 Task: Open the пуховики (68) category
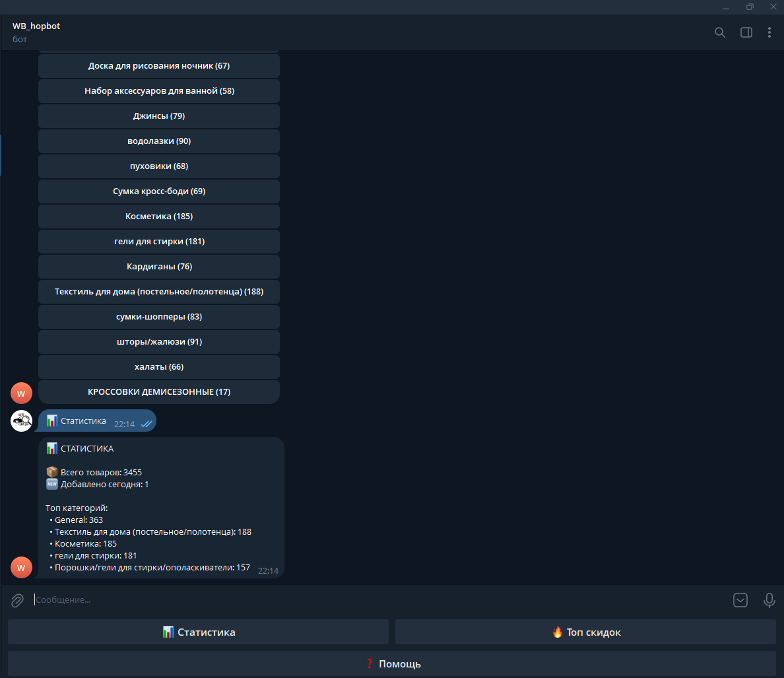click(x=159, y=166)
